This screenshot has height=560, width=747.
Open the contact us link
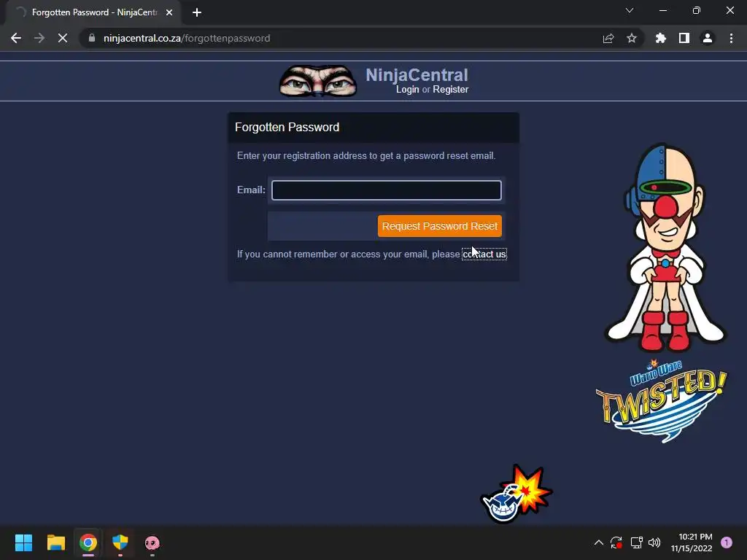pyautogui.click(x=484, y=254)
